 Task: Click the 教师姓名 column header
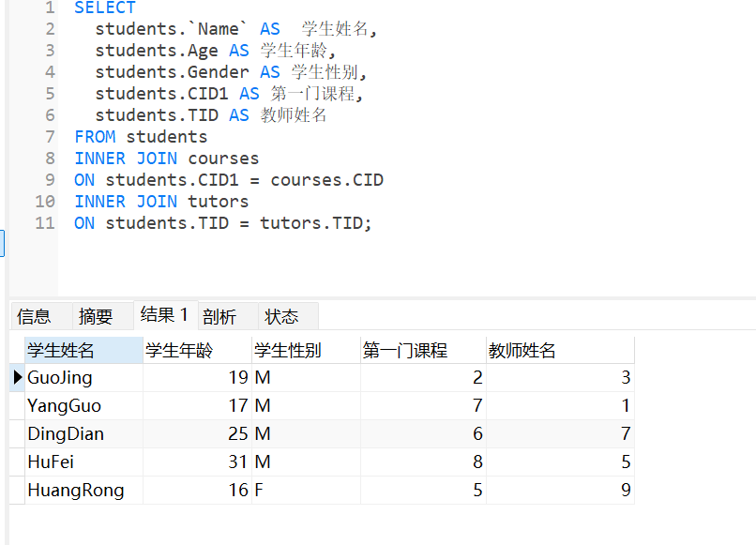pos(560,350)
